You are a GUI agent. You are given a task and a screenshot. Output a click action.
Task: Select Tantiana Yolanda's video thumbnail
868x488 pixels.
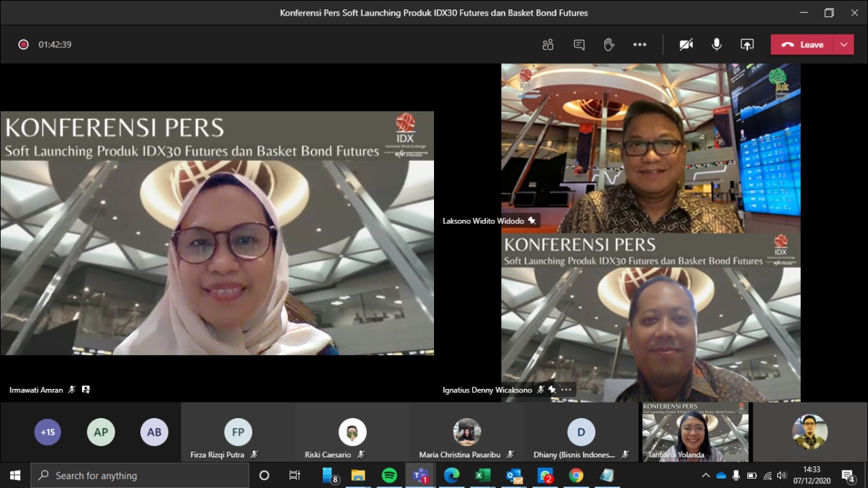[695, 432]
